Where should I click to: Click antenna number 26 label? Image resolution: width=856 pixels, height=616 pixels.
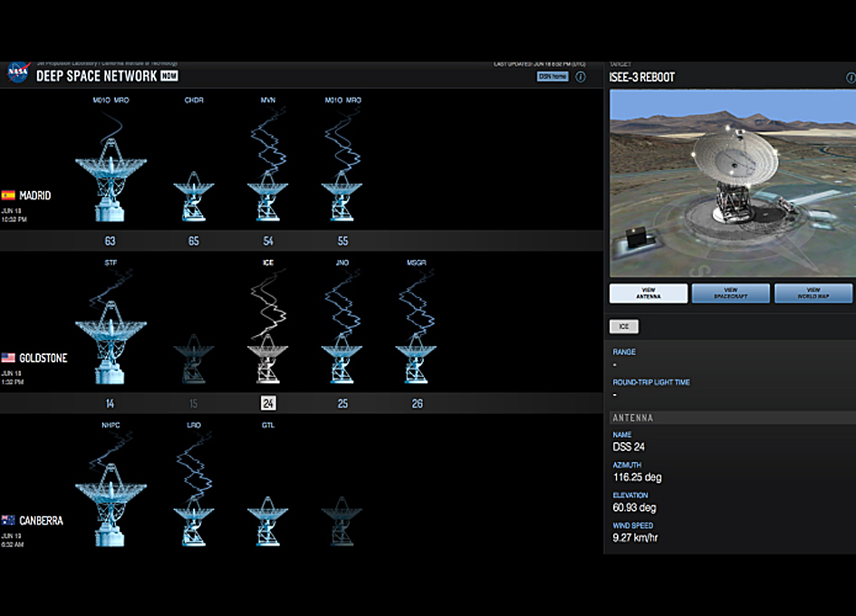coord(417,403)
